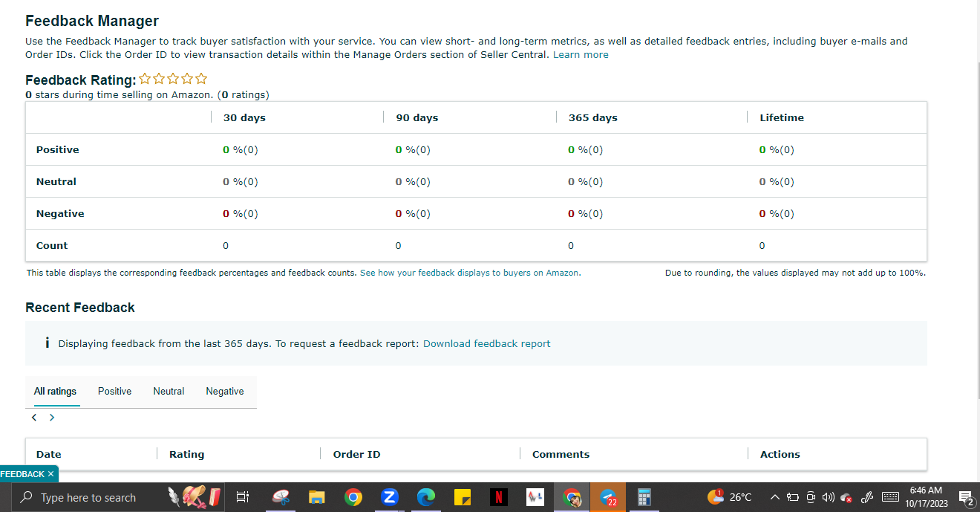Viewport: 980px width, 512px height.
Task: Open touch keyboard tray icon
Action: coord(889,497)
